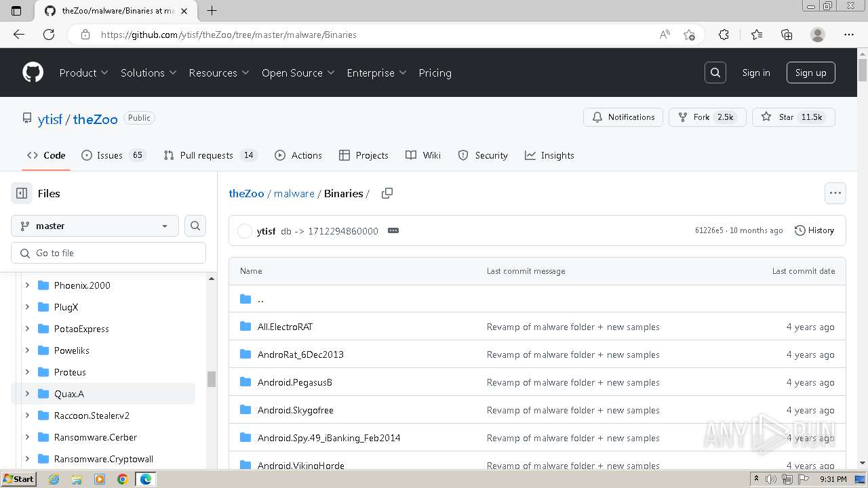Open the master branch dropdown
Screen dimensions: 868x488
95,226
